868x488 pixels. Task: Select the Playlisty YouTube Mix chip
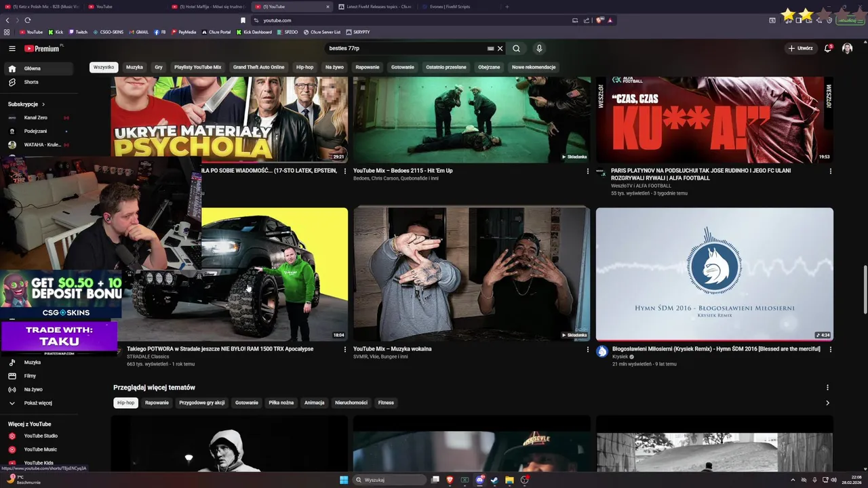point(197,67)
